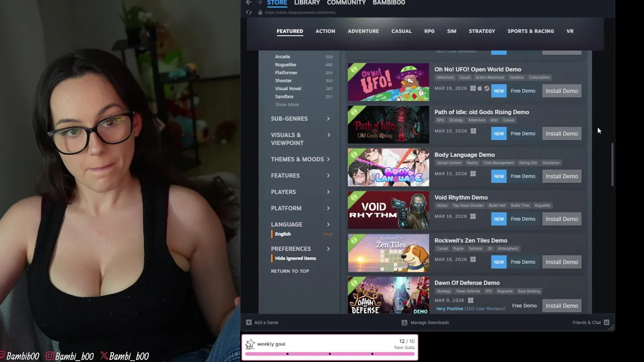Screen dimensions: 644x362
Task: Click Mac platform icon for Oh No! UFO!
Action: (x=479, y=88)
